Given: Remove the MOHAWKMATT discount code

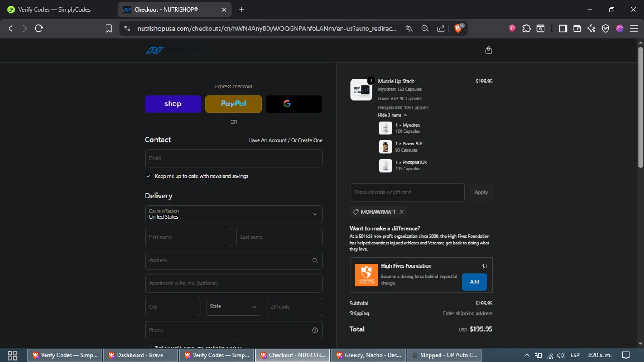Looking at the screenshot, I should click(401, 212).
